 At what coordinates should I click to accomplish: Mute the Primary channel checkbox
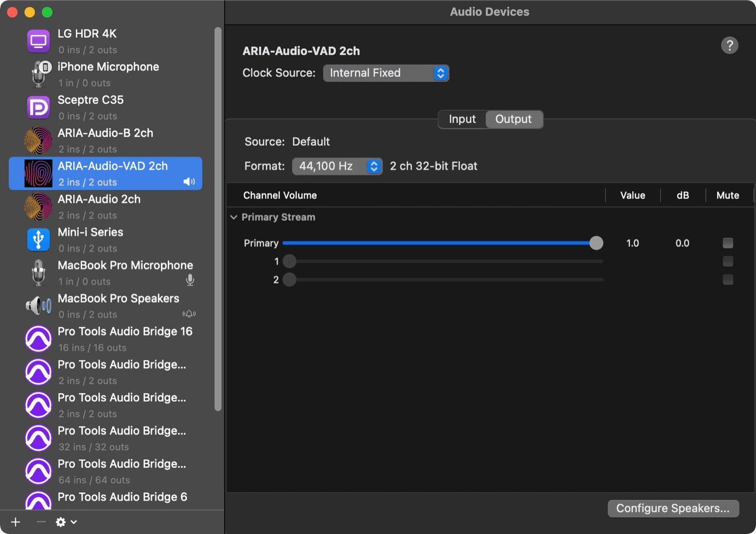pyautogui.click(x=728, y=243)
